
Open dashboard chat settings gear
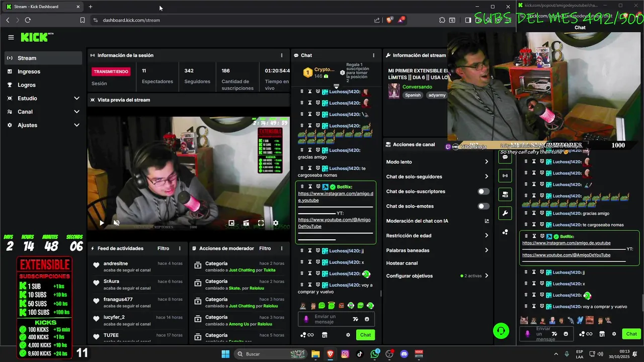[x=348, y=335]
